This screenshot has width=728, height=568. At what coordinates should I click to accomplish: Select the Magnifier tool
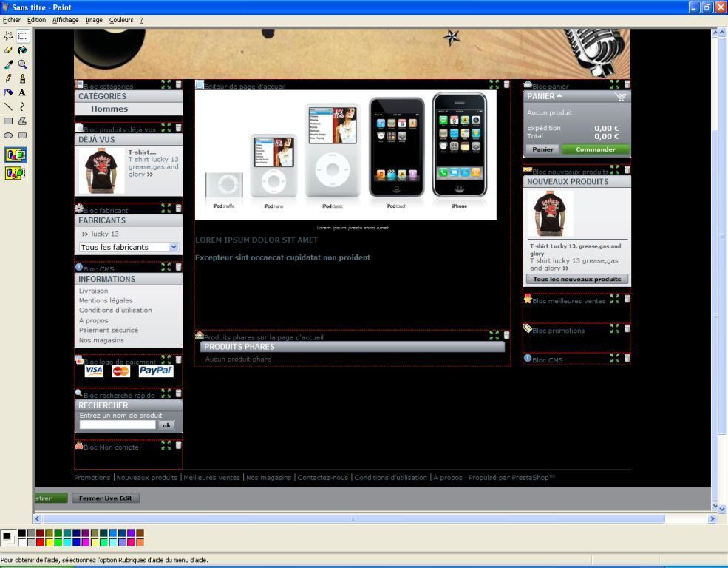pos(22,64)
